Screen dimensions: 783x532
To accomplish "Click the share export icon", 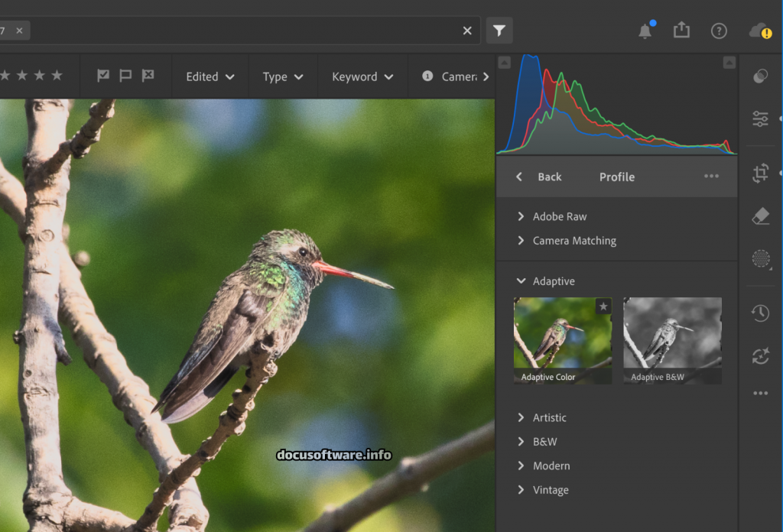I will 681,30.
